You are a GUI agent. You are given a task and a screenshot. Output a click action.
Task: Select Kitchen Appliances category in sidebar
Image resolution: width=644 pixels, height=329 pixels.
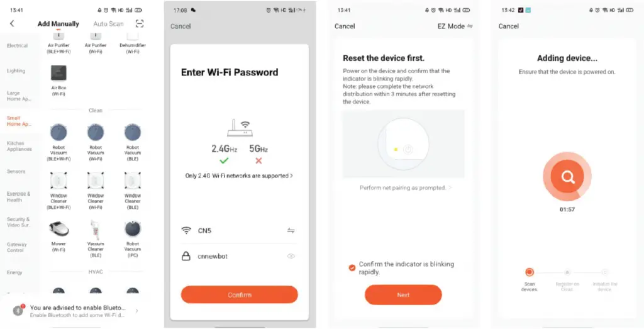pyautogui.click(x=19, y=146)
